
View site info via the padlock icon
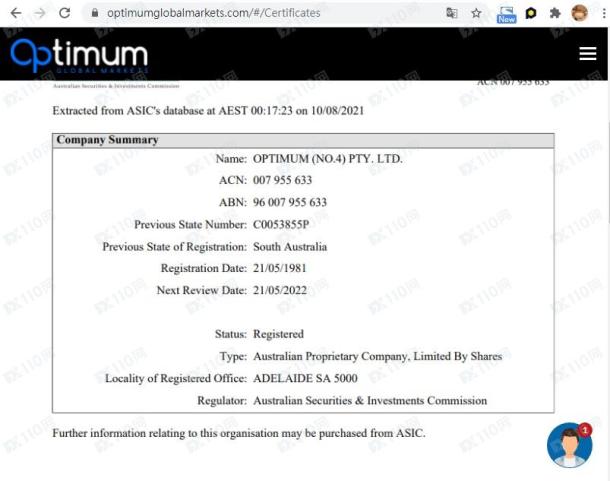pyautogui.click(x=95, y=13)
